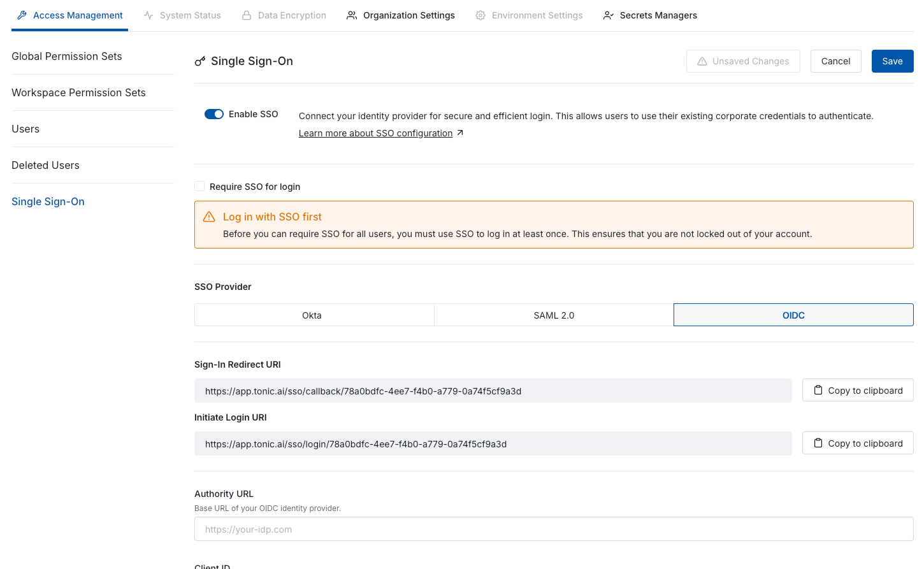924x569 pixels.
Task: Click into the Authority URL input field
Action: tap(554, 529)
